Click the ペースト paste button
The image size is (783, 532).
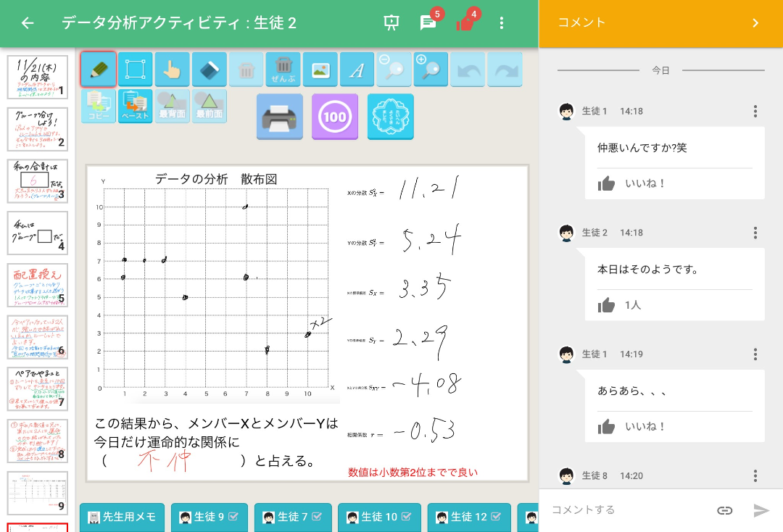tap(136, 106)
